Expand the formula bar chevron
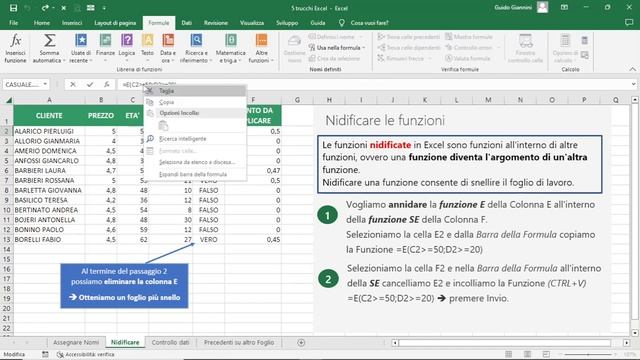The width and height of the screenshot is (640, 360). point(633,84)
